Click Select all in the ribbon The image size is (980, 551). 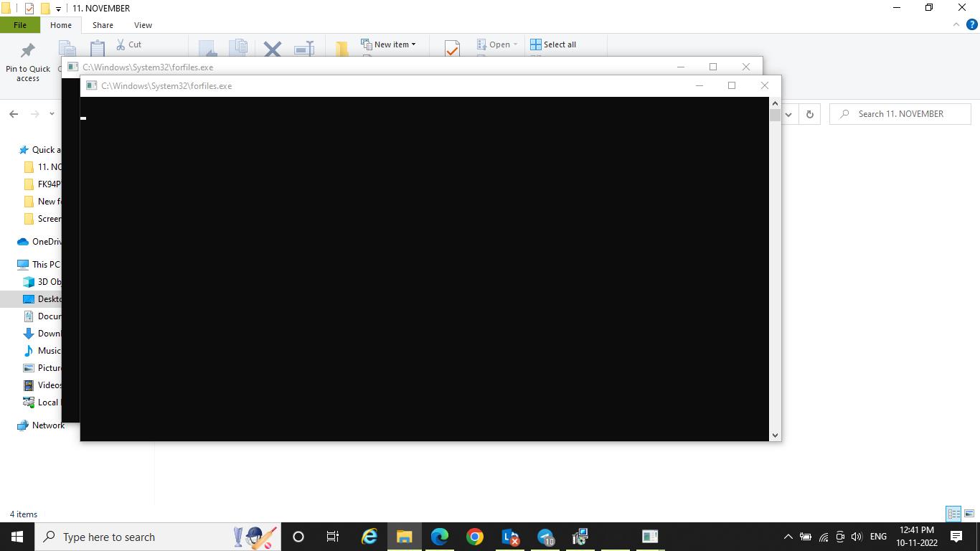pyautogui.click(x=552, y=44)
